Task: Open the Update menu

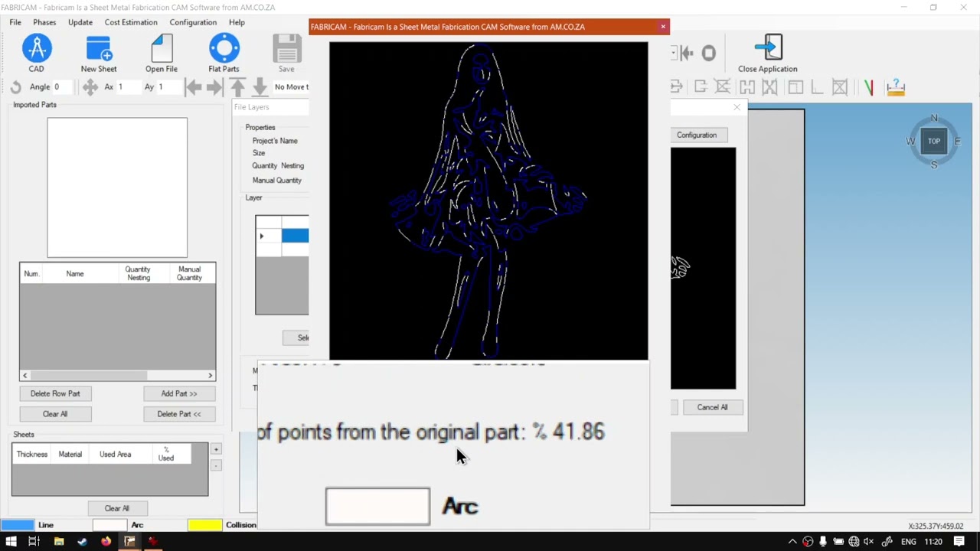Action: [80, 22]
